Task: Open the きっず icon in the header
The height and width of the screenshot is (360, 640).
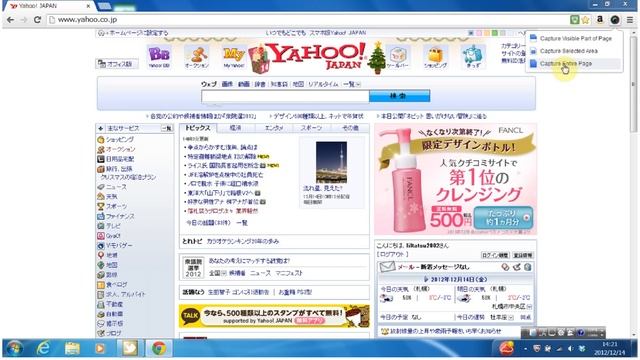Action: (473, 57)
